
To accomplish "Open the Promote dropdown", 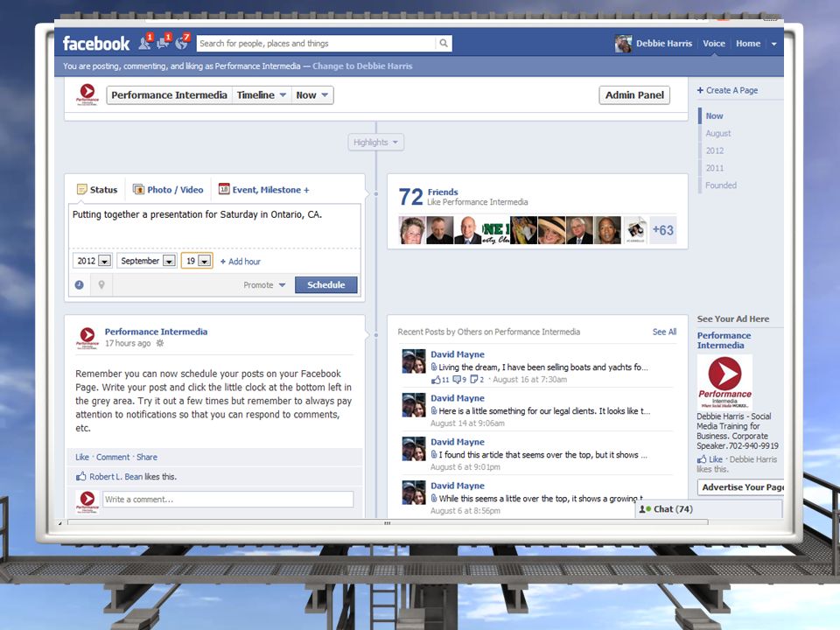I will click(x=264, y=285).
